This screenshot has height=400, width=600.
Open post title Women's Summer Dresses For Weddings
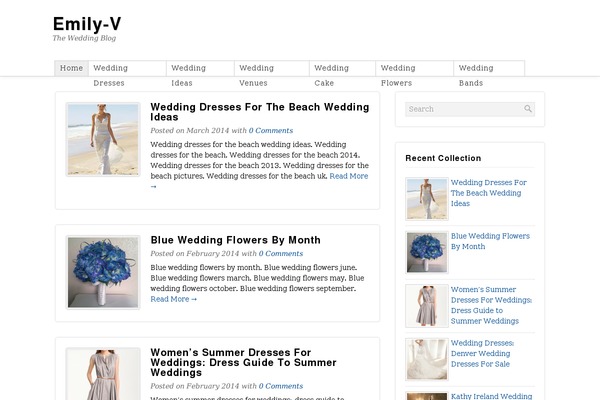point(243,362)
